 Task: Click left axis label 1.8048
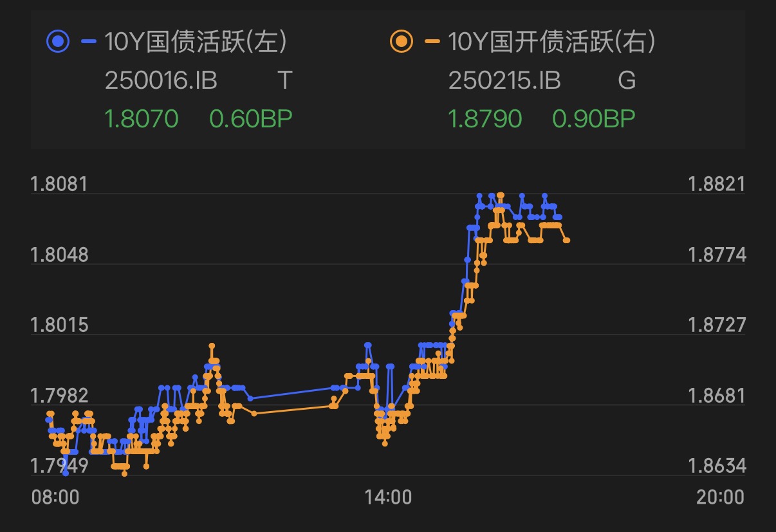tap(59, 255)
